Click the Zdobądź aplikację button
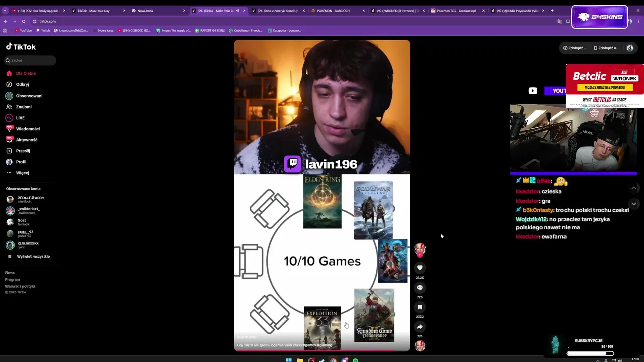This screenshot has height=362, width=644. point(606,48)
